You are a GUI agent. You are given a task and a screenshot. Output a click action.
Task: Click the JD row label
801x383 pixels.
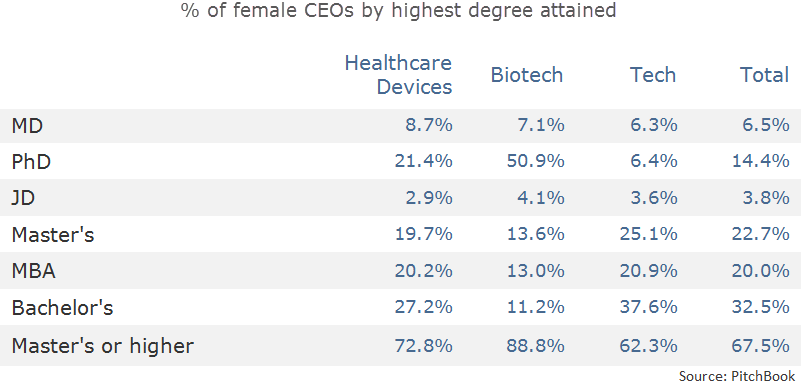[23, 198]
